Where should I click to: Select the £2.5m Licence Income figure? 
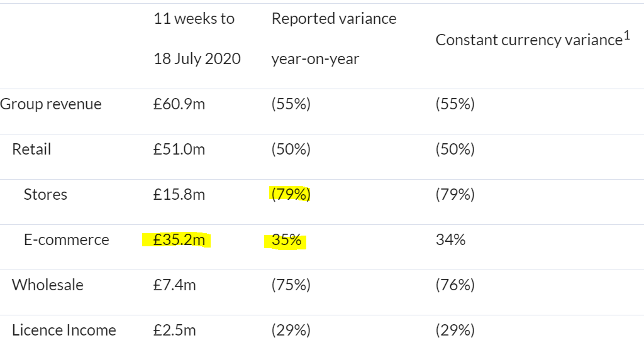click(175, 330)
